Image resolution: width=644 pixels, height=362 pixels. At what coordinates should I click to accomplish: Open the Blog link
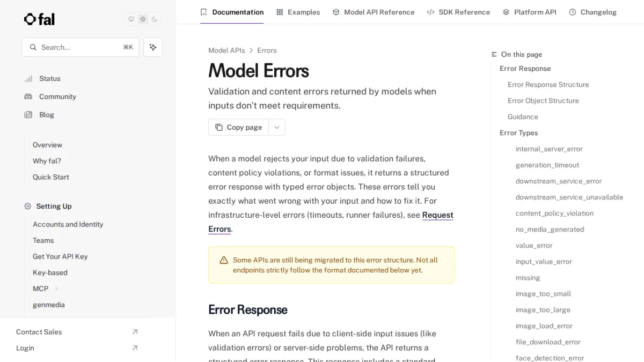click(x=47, y=115)
